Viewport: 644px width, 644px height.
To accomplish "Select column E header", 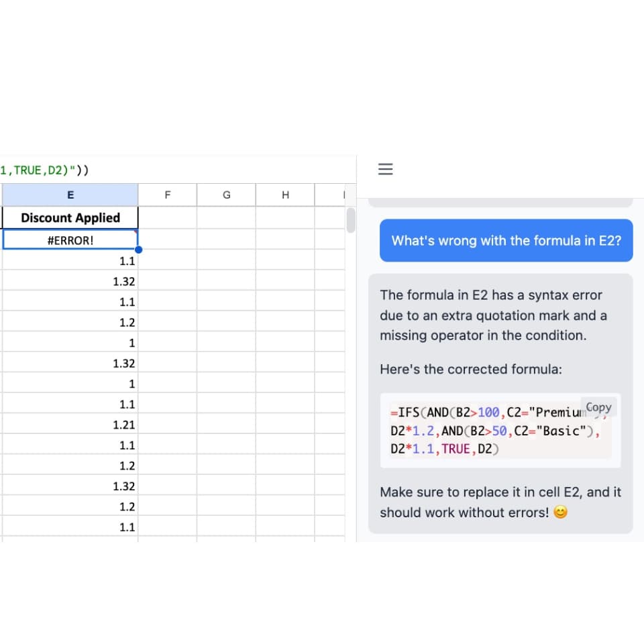I will click(70, 195).
